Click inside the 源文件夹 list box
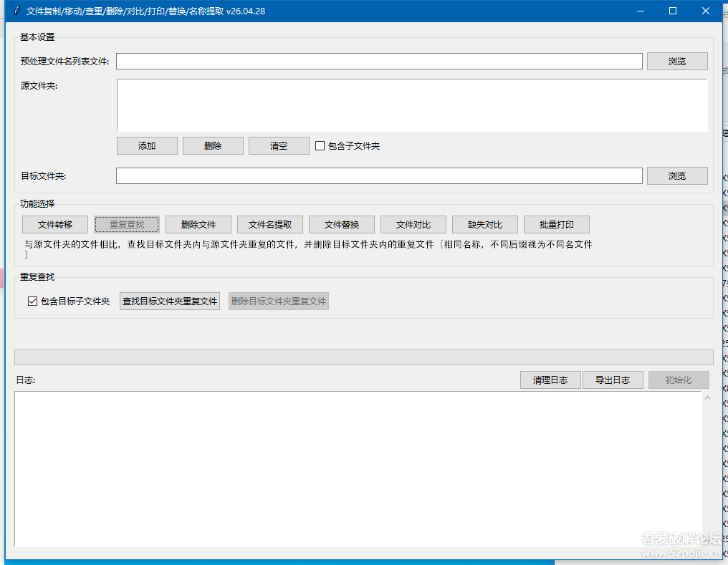728x565 pixels. point(412,105)
